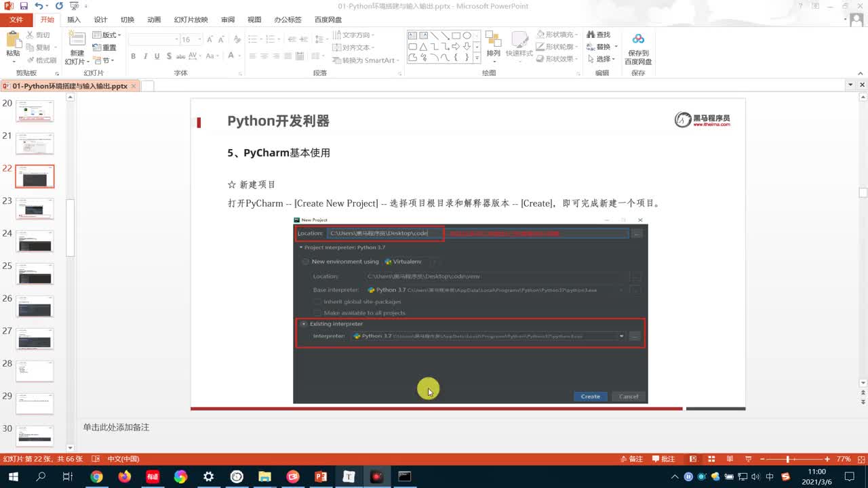868x488 pixels.
Task: Click the 形状轮廓 shape outline button
Action: (x=557, y=47)
